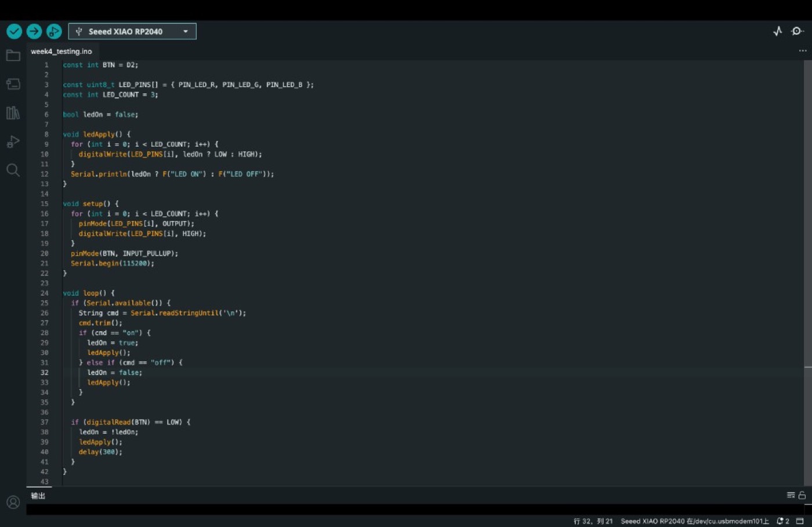Click the Serial.readStringUntil line

click(x=162, y=313)
